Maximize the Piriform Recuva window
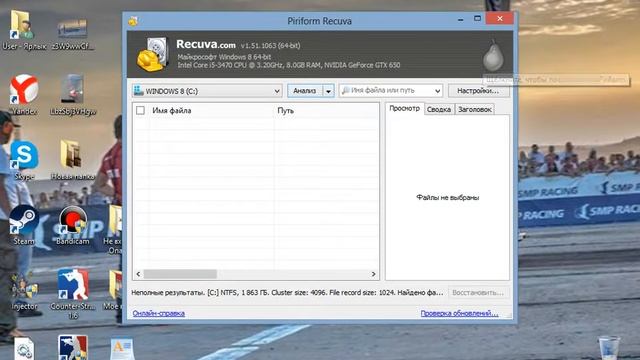 pyautogui.click(x=477, y=19)
